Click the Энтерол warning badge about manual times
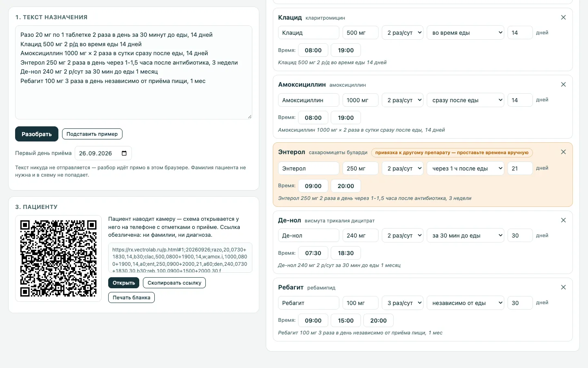Viewport: 588px width, 368px height. 452,153
